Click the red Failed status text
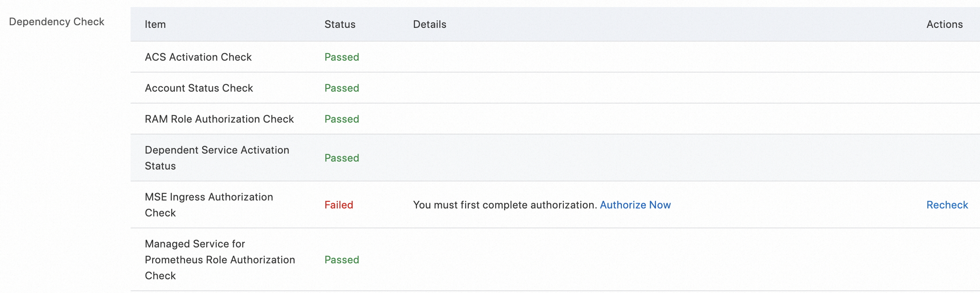Viewport: 980px width, 293px height. 339,205
